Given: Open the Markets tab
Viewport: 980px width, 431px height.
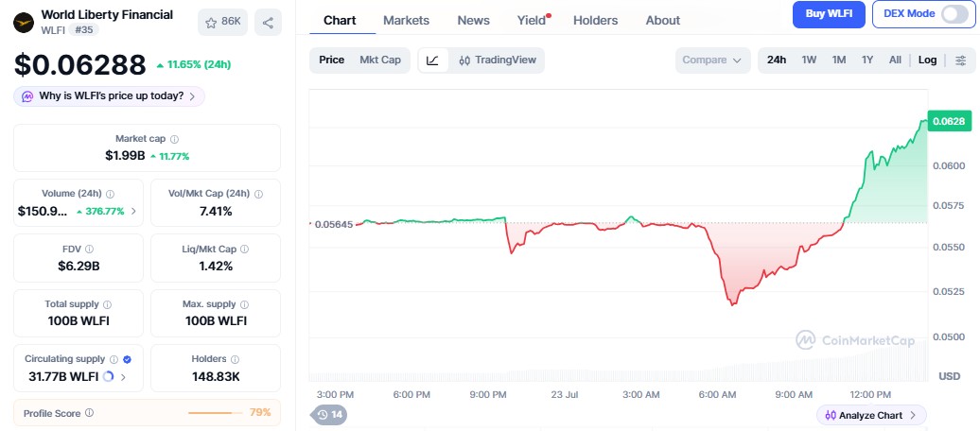Looking at the screenshot, I should pyautogui.click(x=406, y=21).
